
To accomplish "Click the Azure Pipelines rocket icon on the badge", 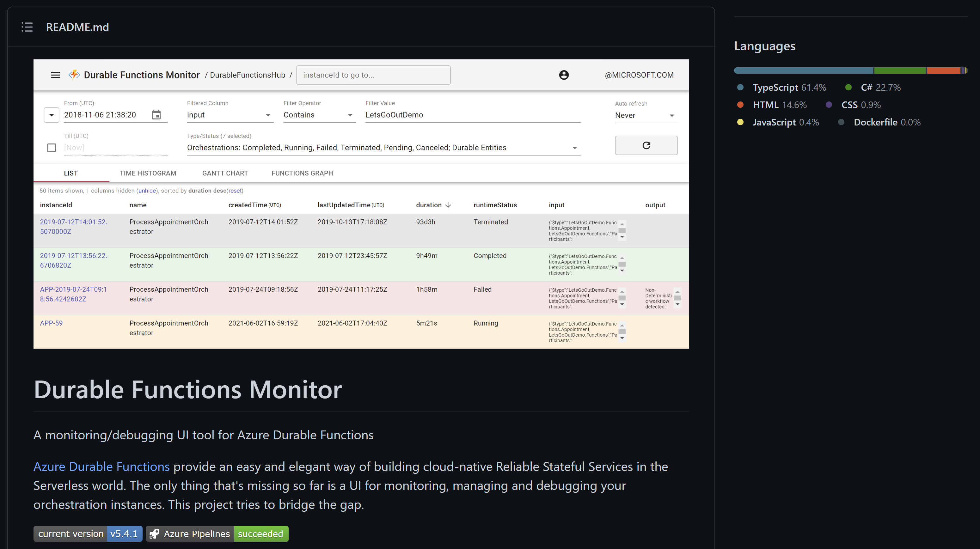I will [154, 534].
